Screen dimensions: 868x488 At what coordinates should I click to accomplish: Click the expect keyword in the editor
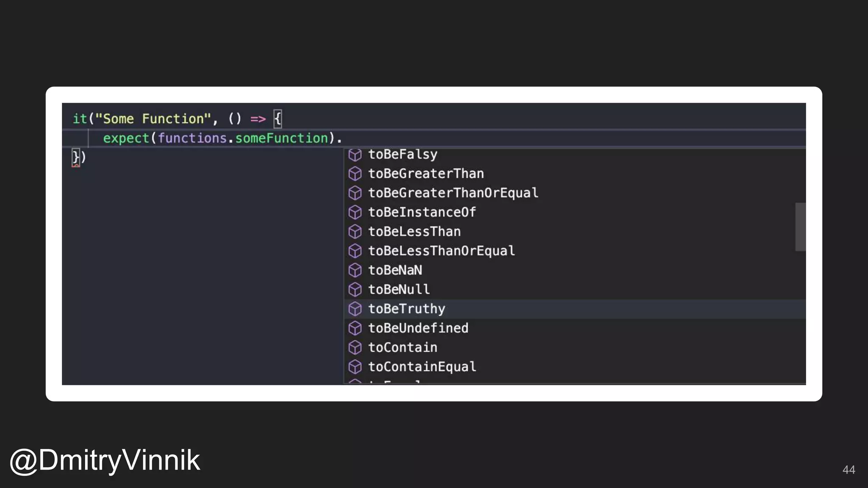(x=126, y=139)
